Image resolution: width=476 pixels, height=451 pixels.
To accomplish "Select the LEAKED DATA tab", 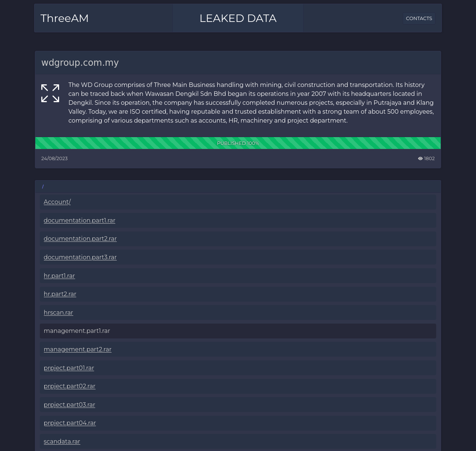I will pyautogui.click(x=238, y=18).
